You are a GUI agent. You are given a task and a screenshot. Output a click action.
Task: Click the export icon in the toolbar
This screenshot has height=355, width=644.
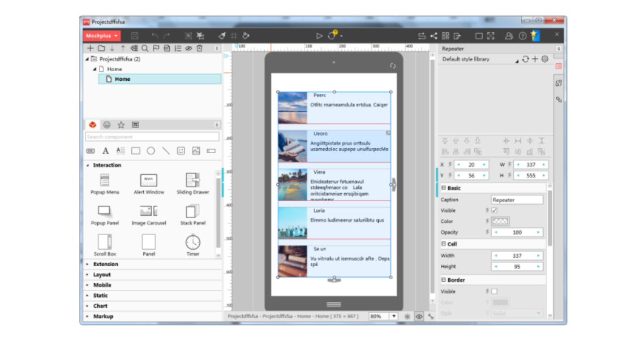458,36
